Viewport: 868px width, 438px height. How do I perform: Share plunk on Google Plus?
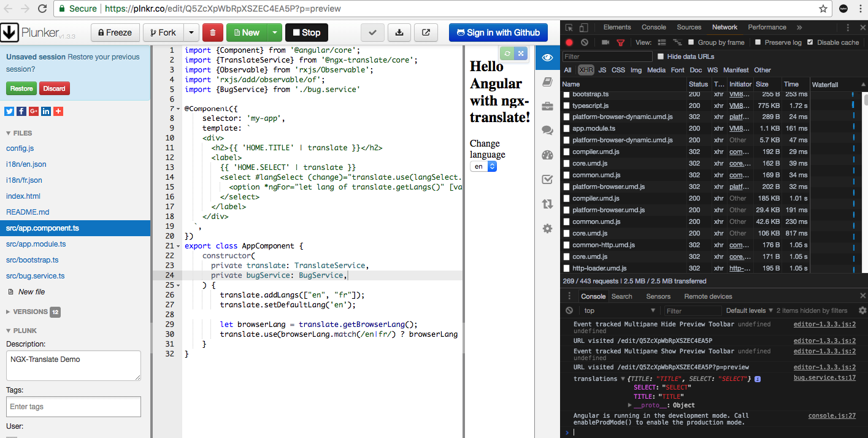pos(34,111)
